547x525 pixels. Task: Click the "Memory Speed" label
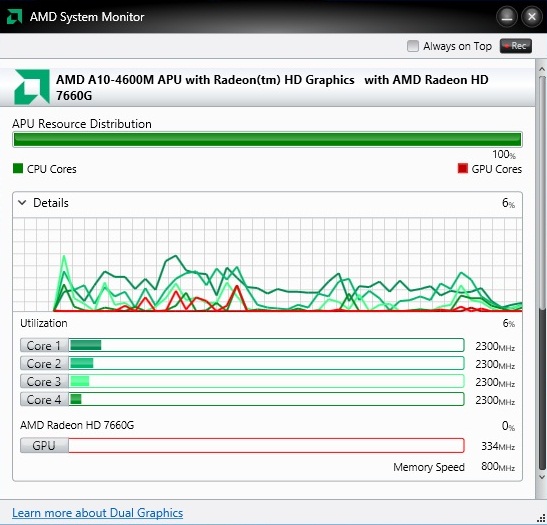[x=429, y=467]
